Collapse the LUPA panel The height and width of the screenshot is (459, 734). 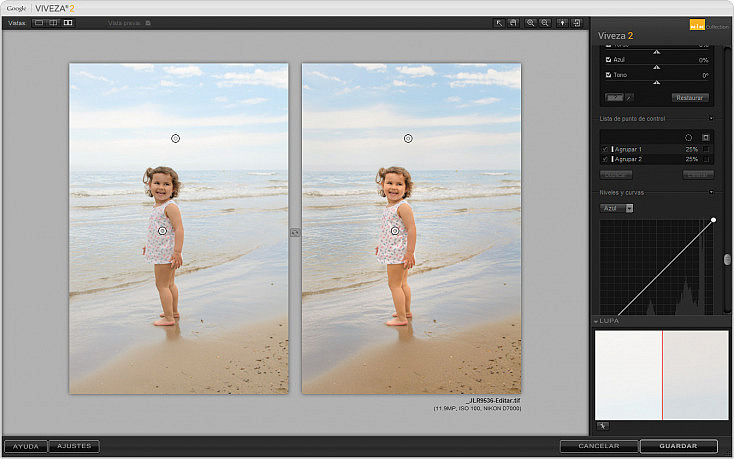(596, 321)
